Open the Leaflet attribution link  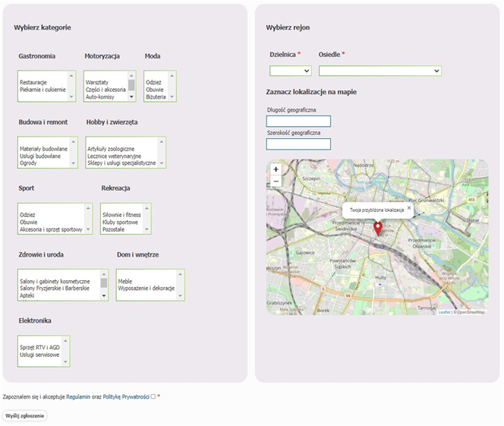(x=444, y=312)
